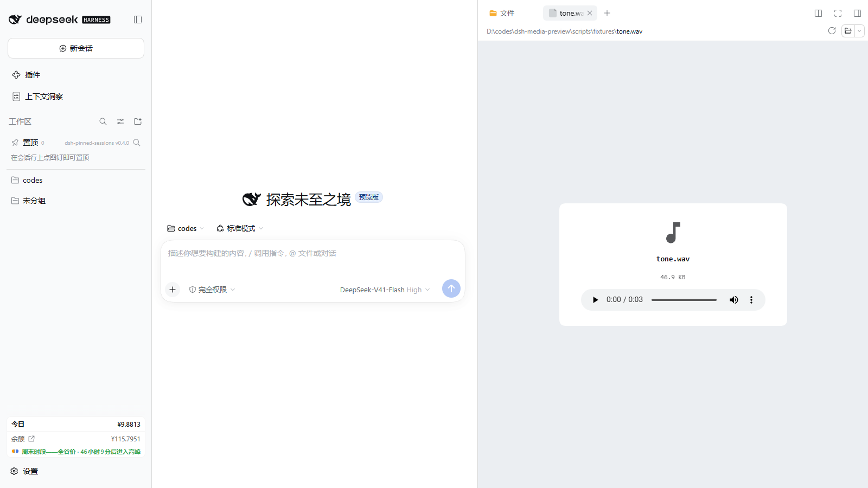Open audio player more options menu
The image size is (868, 488).
pyautogui.click(x=751, y=300)
